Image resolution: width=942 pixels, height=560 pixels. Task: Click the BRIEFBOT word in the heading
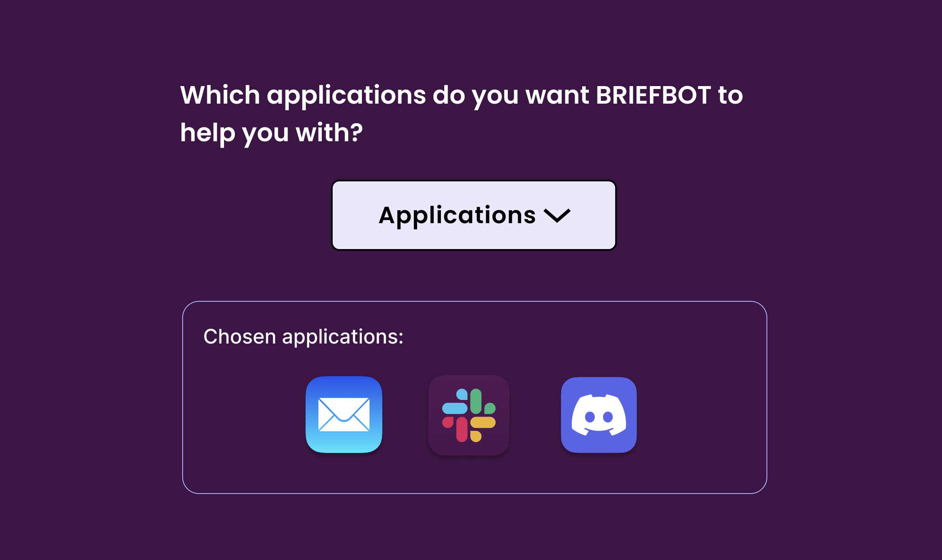point(653,95)
